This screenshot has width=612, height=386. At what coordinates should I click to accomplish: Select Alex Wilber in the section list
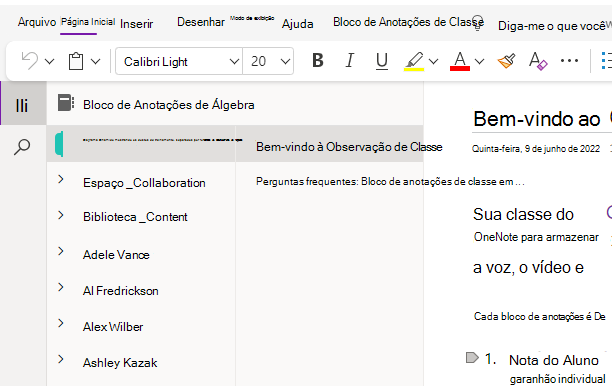point(113,326)
